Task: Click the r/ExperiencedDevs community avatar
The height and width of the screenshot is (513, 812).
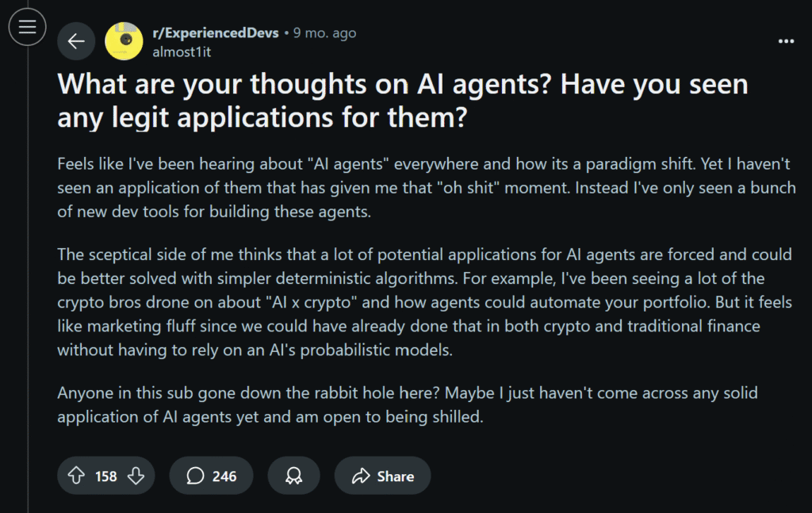Action: (123, 40)
